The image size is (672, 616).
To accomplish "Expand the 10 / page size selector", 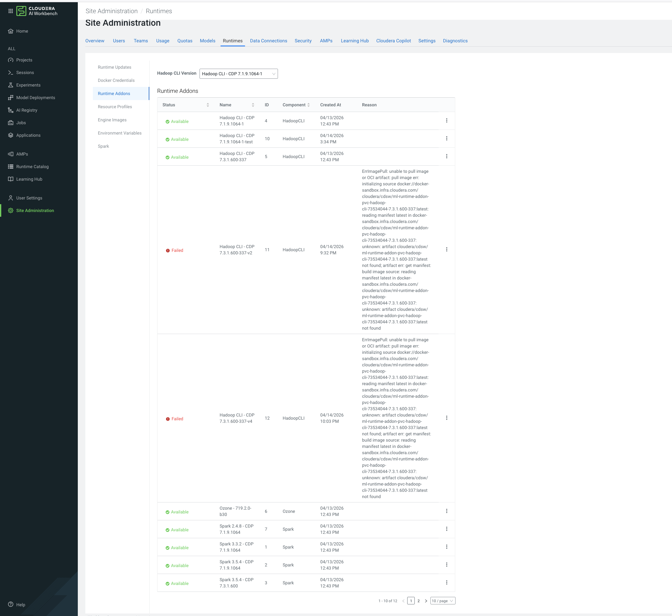I will (x=442, y=601).
